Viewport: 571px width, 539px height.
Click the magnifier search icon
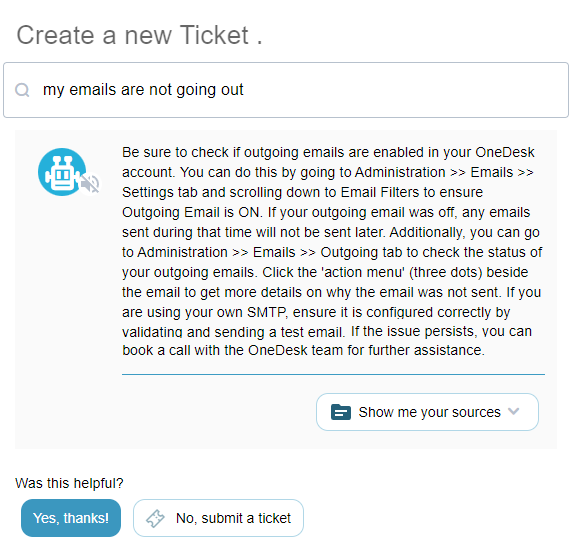coord(22,90)
